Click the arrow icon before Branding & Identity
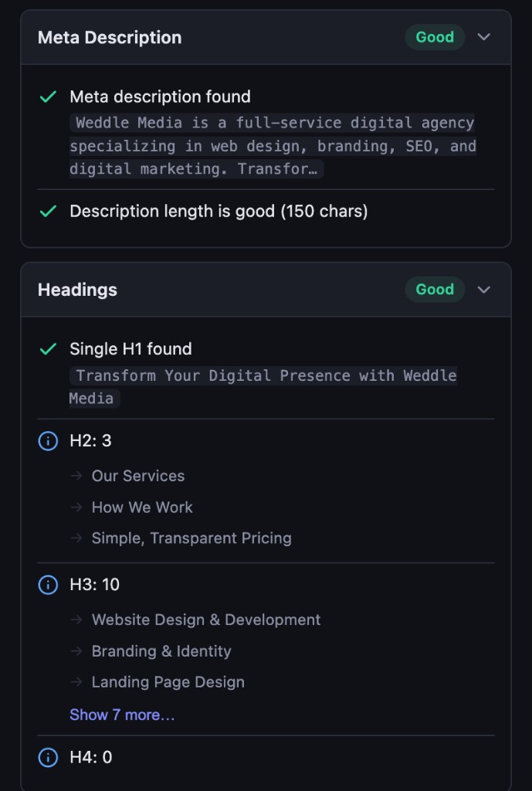Viewport: 532px width, 791px height. coord(76,651)
